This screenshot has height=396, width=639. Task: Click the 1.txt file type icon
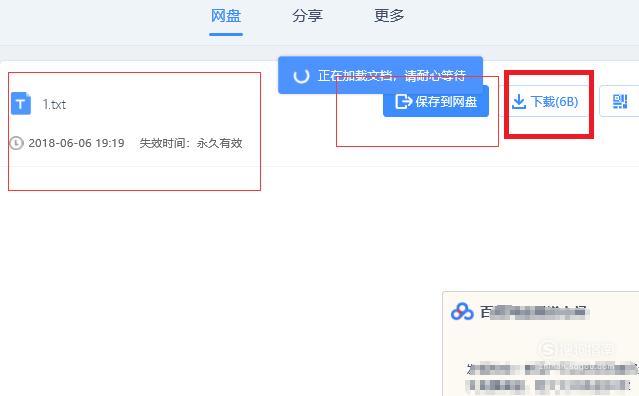point(21,103)
